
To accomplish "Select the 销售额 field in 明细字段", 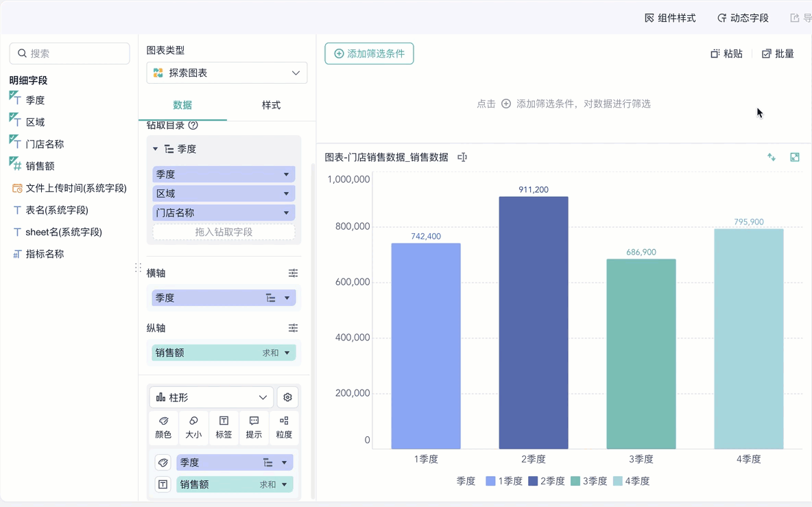I will 40,166.
